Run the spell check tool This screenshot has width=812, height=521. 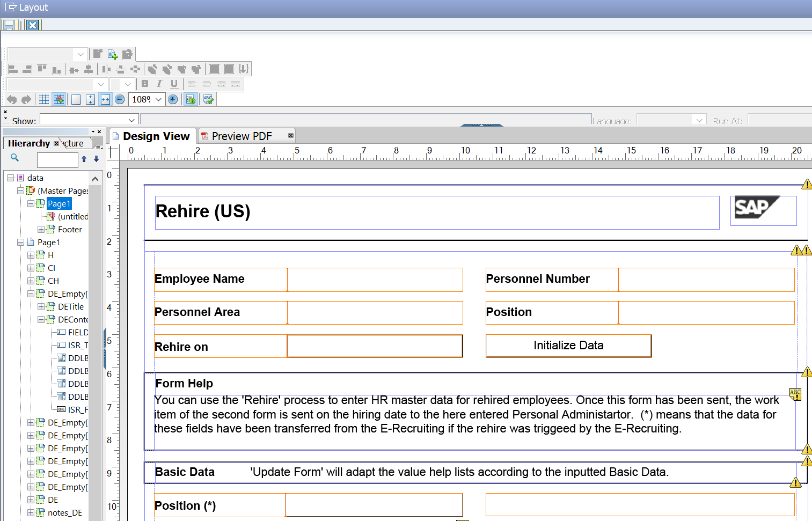pos(208,99)
